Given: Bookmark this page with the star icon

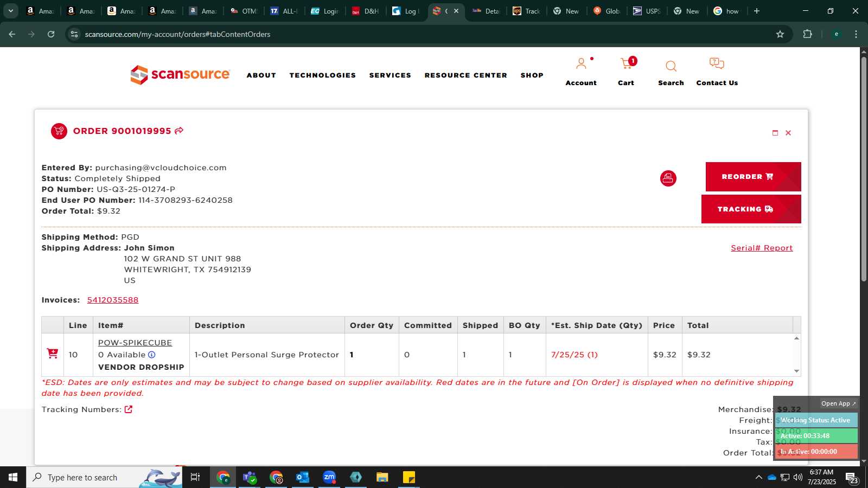Looking at the screenshot, I should tap(780, 34).
